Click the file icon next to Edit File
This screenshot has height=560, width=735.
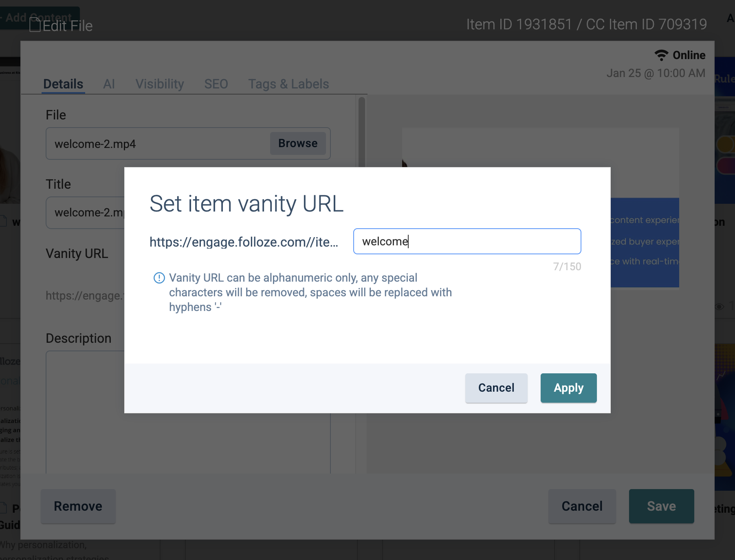(x=35, y=25)
